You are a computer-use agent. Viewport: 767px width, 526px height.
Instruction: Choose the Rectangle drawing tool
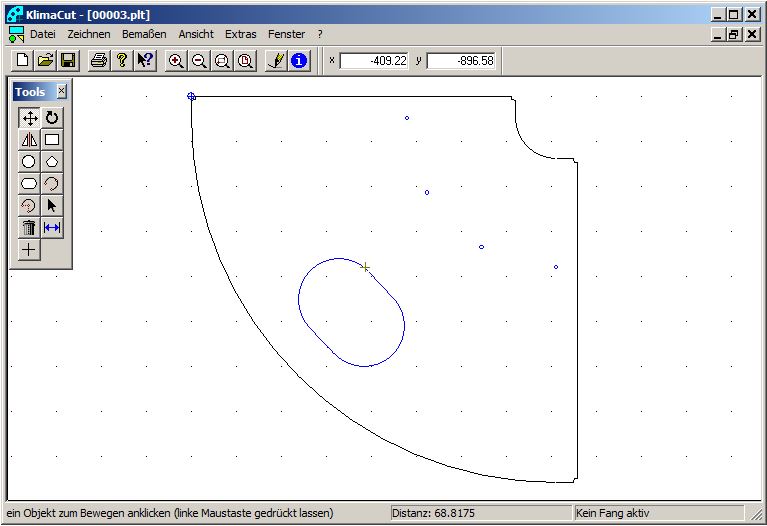(52, 140)
